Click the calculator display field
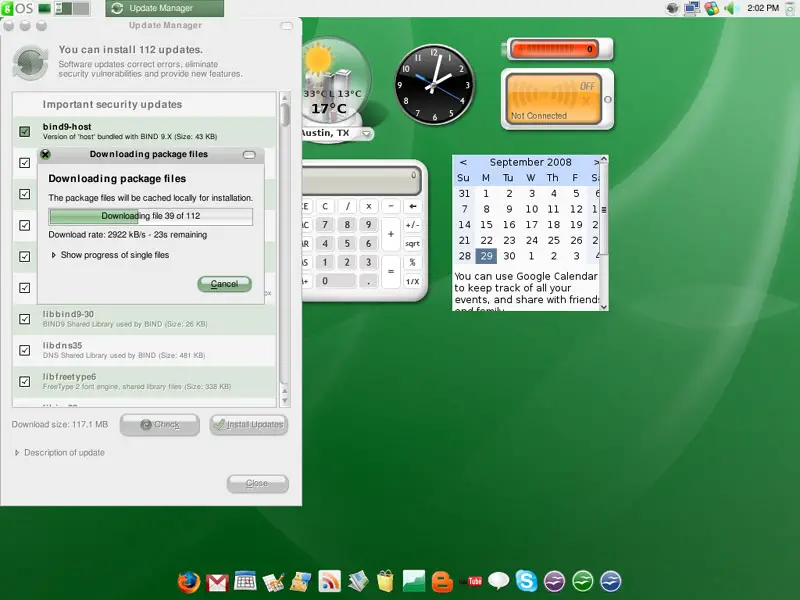 coord(361,181)
